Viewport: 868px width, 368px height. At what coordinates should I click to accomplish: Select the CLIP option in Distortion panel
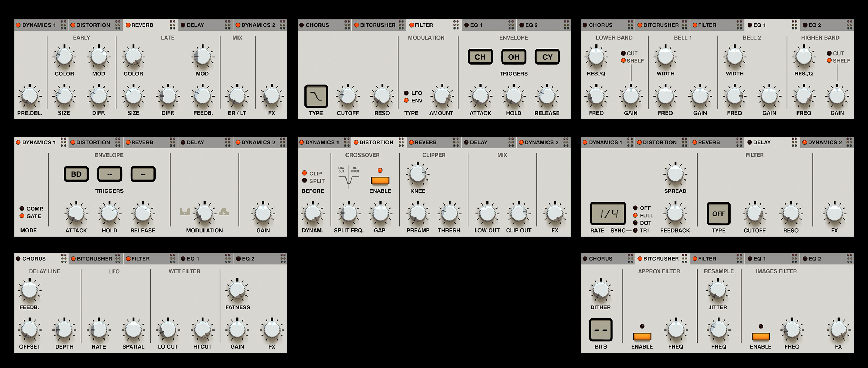[312, 173]
